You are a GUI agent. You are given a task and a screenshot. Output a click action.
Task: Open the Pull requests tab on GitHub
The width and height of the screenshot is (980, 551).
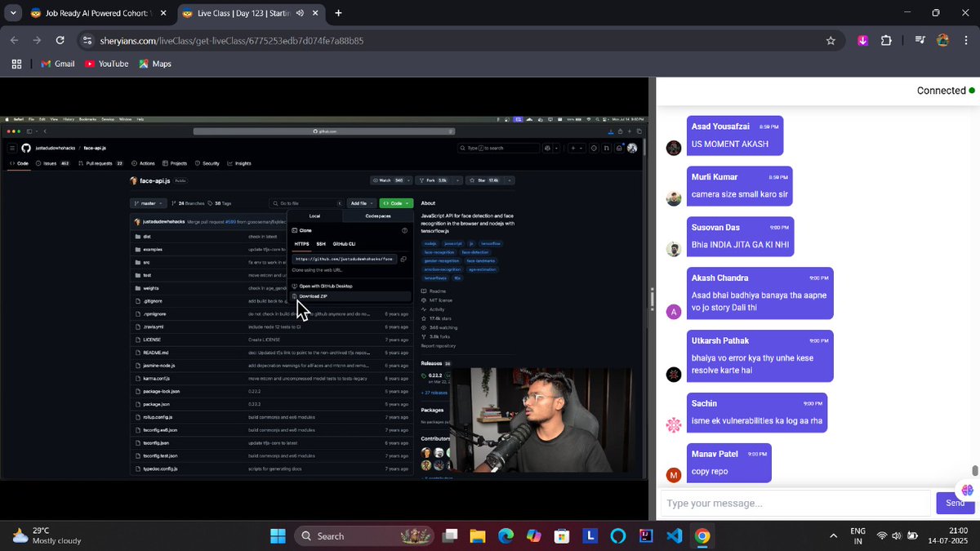click(x=99, y=163)
